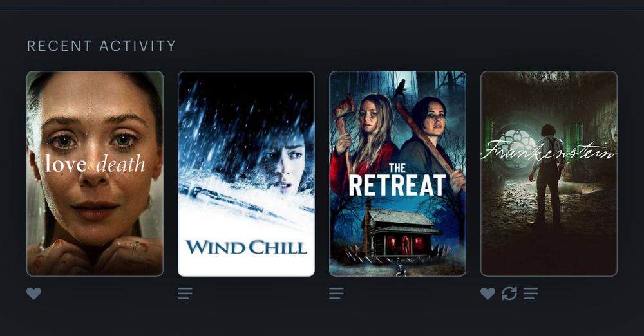This screenshot has height=336, width=644.
Task: Click the heart icon under Frankenstein
Action: [x=488, y=294]
